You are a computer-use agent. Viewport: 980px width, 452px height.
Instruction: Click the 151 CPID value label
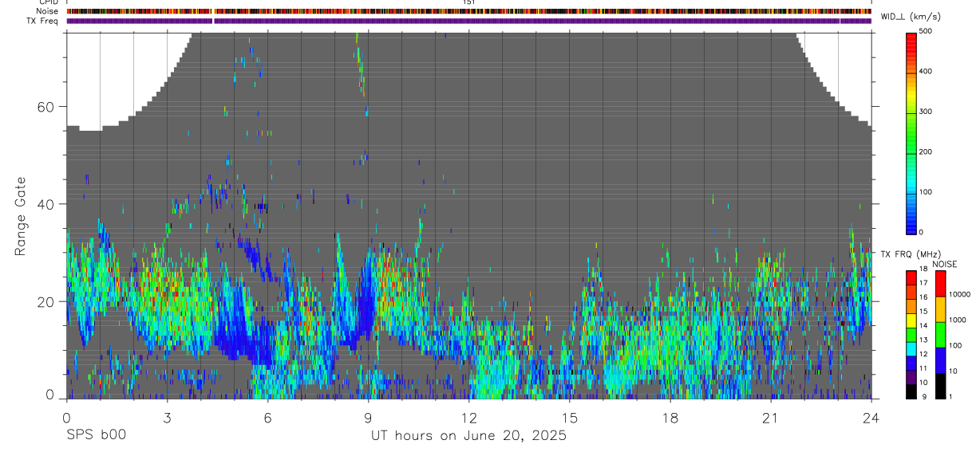pyautogui.click(x=468, y=3)
